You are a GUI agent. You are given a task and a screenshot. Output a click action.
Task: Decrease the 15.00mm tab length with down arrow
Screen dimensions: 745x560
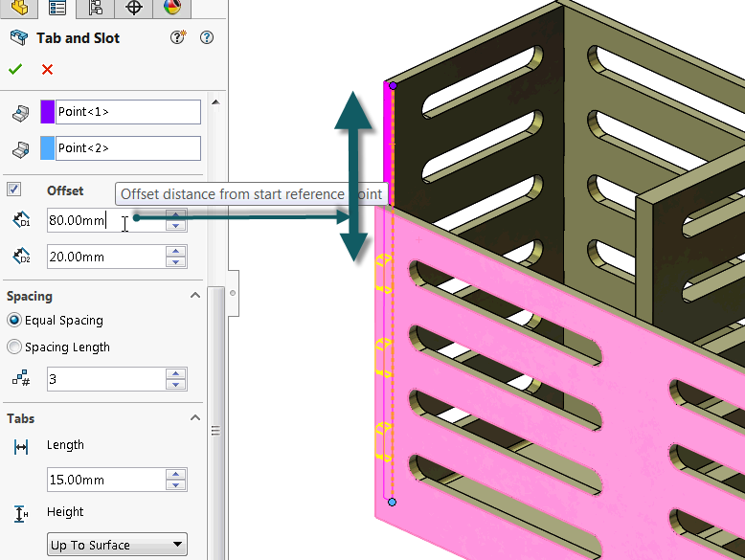click(176, 485)
